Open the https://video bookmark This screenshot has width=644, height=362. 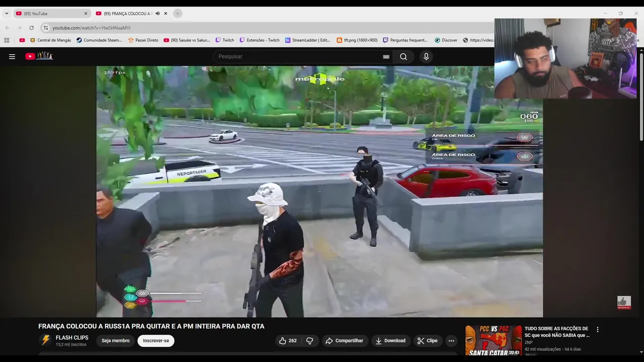coord(478,40)
